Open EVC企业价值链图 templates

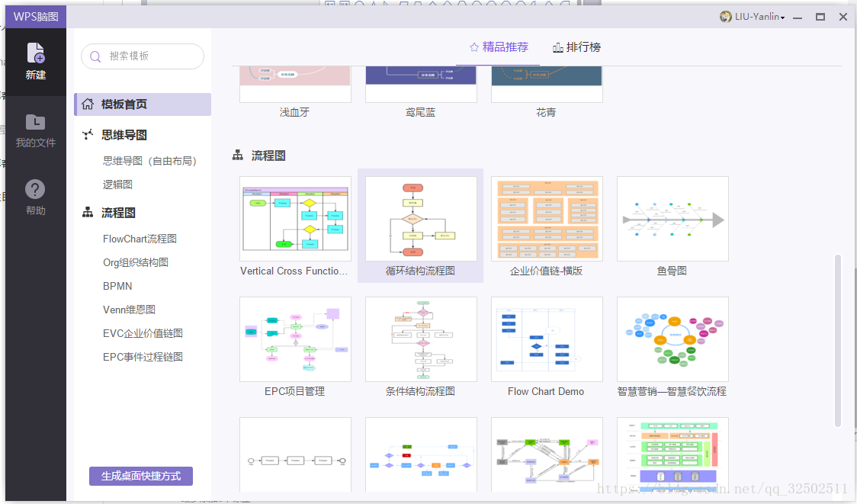[x=143, y=333]
